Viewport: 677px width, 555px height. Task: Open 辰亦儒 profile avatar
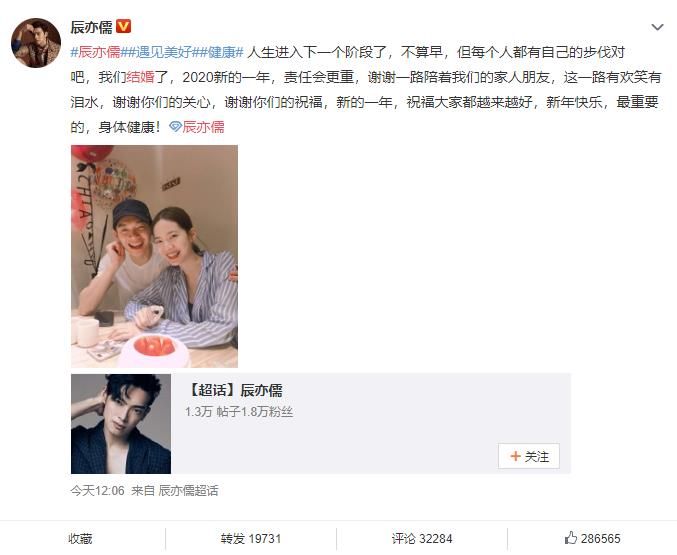click(36, 43)
